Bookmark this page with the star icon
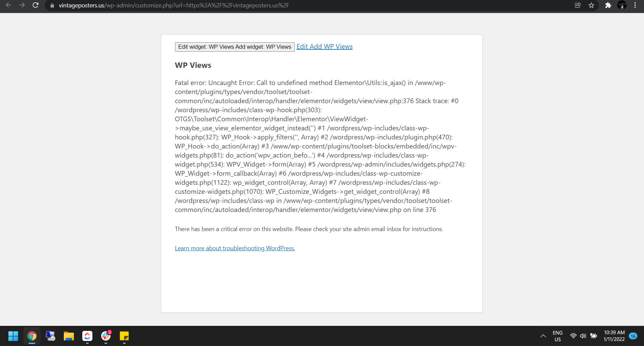Viewport: 644px width, 346px height. click(592, 5)
